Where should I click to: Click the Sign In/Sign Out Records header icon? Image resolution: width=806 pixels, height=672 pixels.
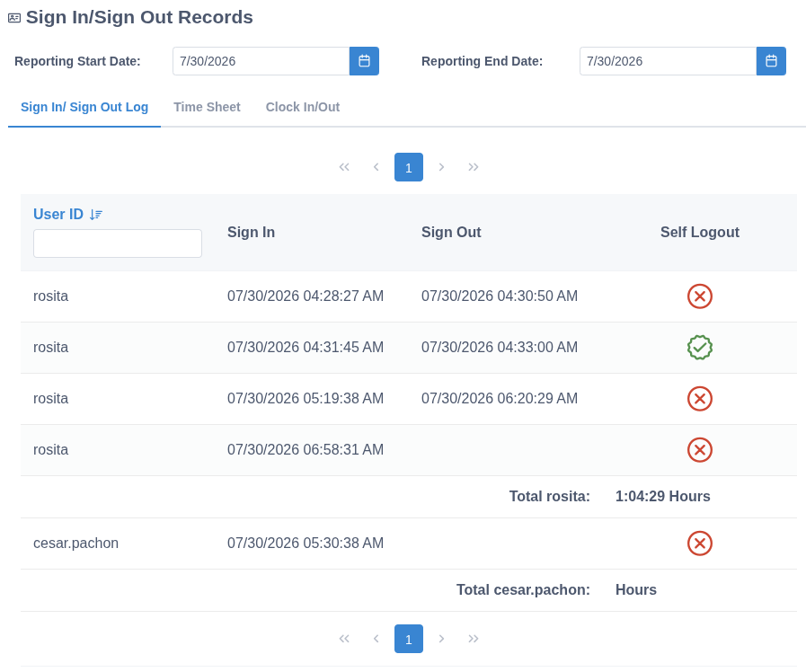point(14,18)
